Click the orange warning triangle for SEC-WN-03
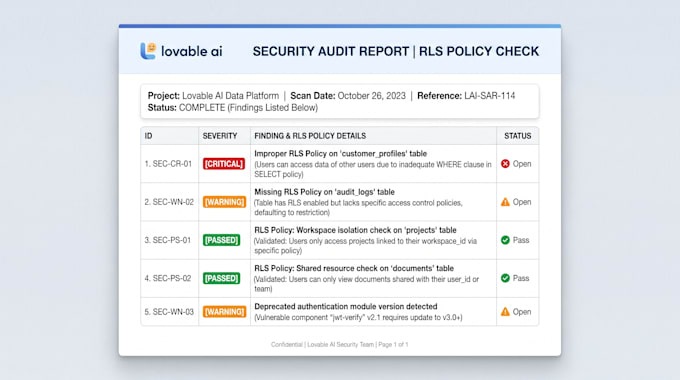The height and width of the screenshot is (380, 680). click(x=505, y=312)
